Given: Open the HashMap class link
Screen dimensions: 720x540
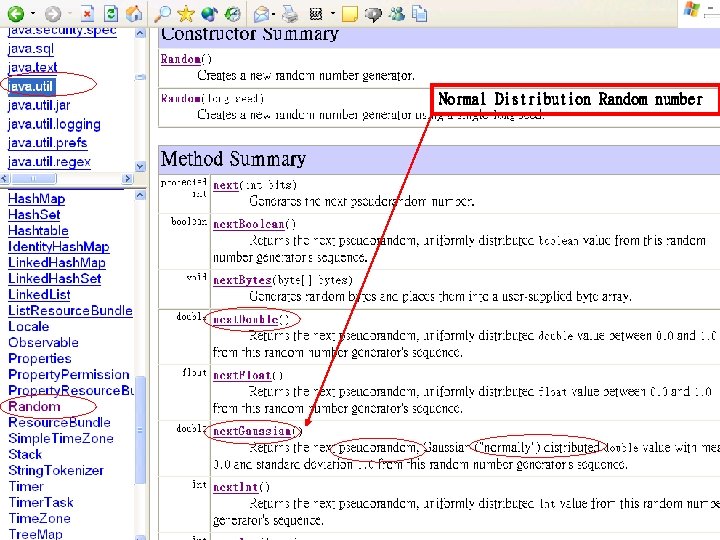Looking at the screenshot, I should pyautogui.click(x=37, y=198).
